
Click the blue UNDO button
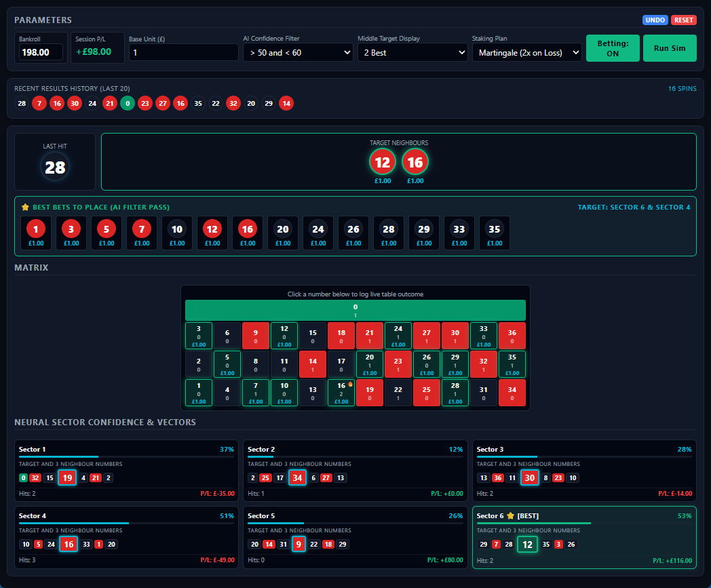click(x=655, y=20)
